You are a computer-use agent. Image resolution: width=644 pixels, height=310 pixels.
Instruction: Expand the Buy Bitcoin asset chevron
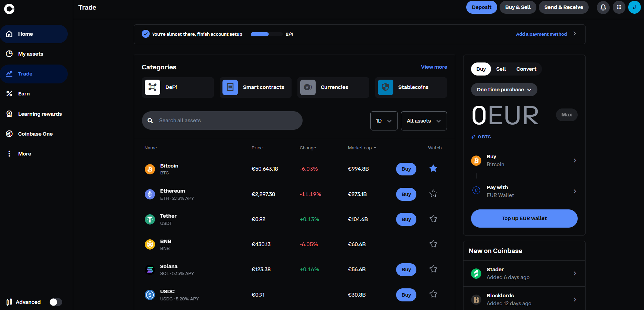tap(575, 160)
